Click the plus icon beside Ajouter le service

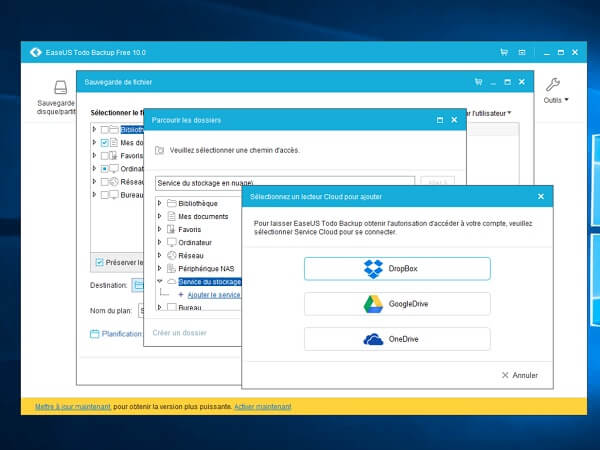pos(181,295)
